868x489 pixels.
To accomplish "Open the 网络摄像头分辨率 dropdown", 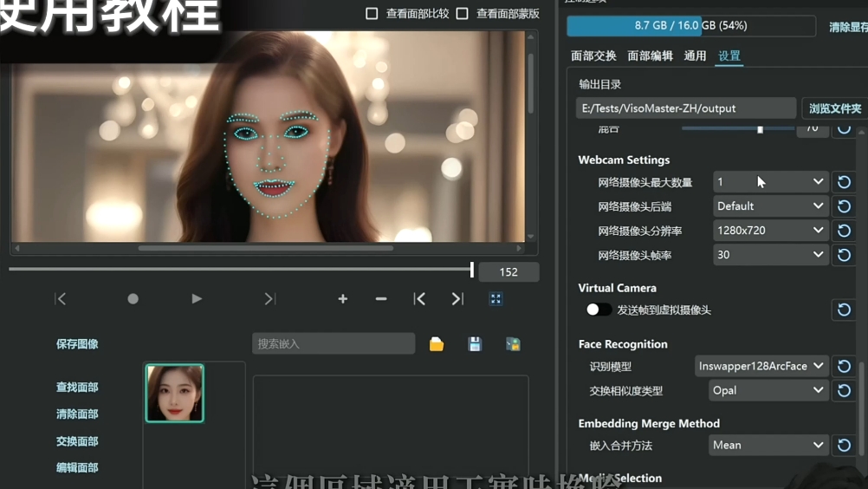I will tap(769, 231).
